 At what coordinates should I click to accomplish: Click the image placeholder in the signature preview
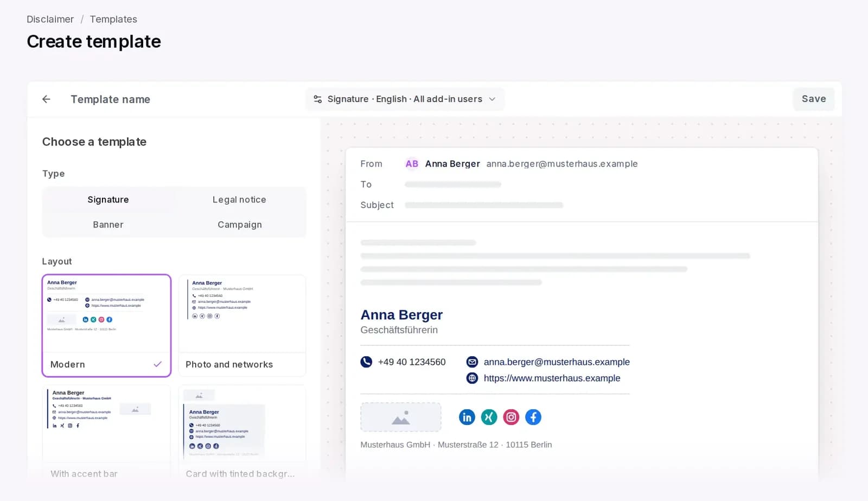401,417
